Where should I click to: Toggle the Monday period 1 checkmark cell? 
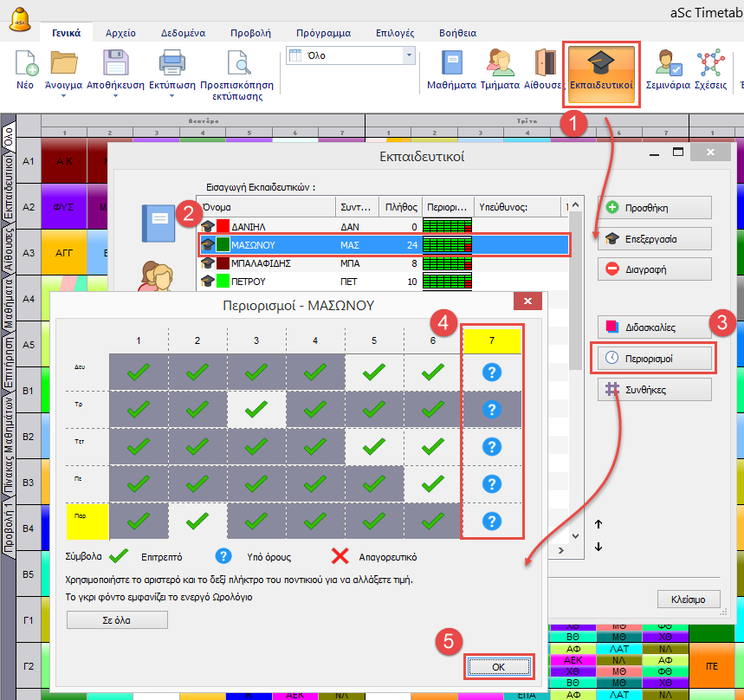(139, 373)
